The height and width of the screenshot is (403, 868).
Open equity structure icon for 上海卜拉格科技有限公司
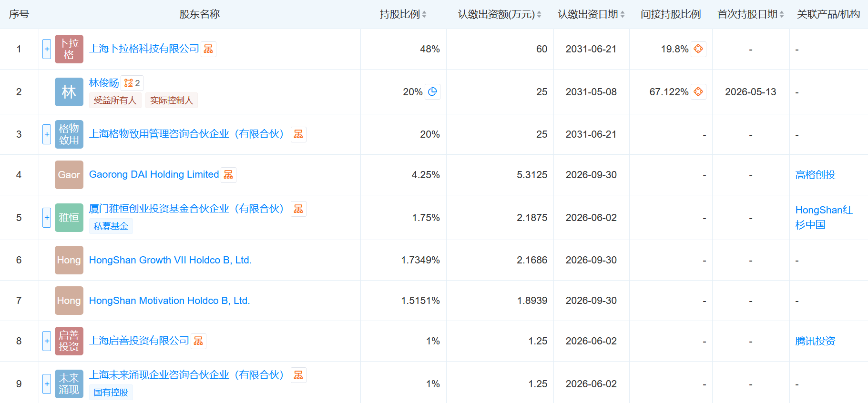(208, 49)
